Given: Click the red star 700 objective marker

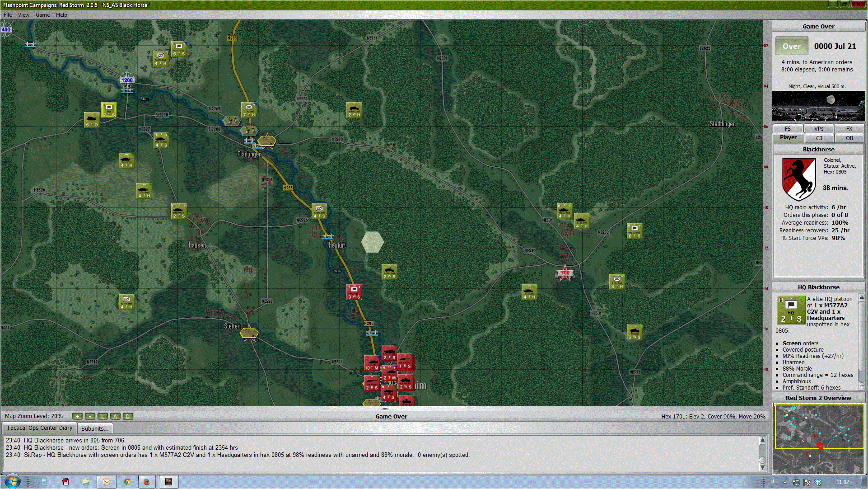Looking at the screenshot, I should 565,273.
